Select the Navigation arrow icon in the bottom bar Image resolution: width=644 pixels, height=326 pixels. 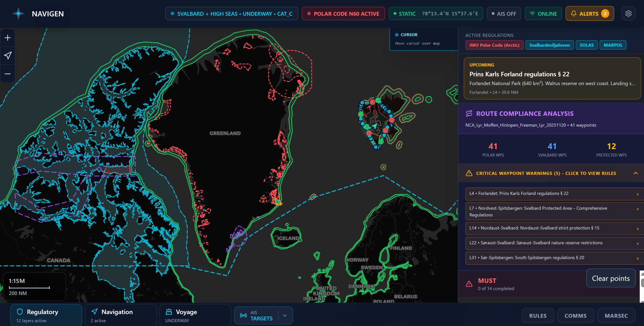coord(95,312)
